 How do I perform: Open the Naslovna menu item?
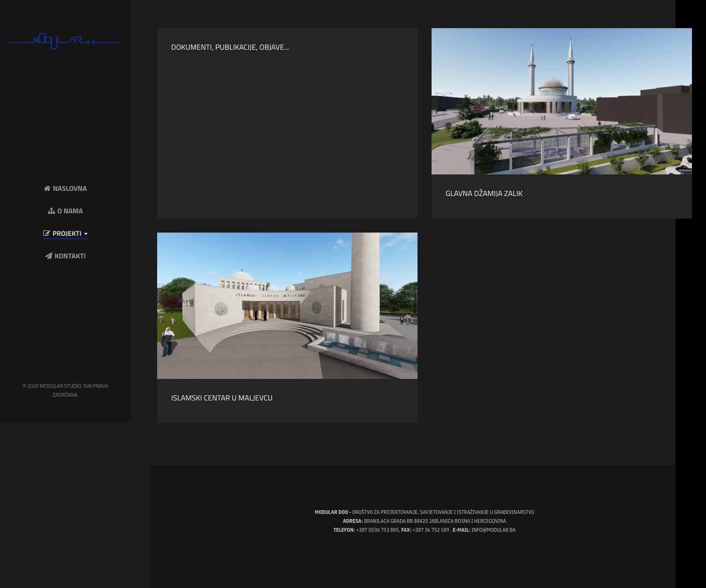pos(65,188)
